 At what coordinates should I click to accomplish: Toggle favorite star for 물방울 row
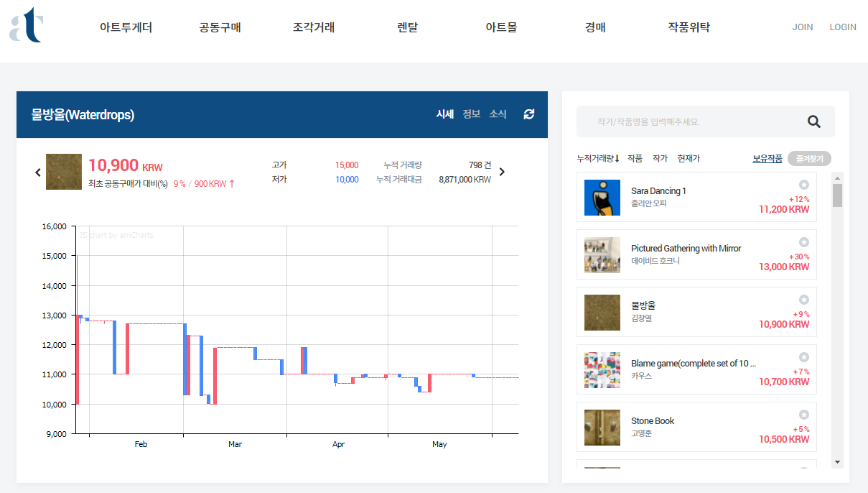point(804,300)
